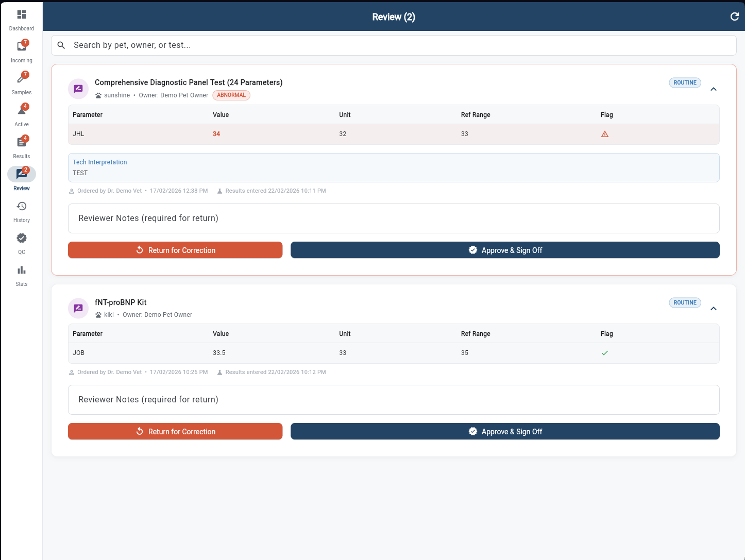Click the Reviewer Notes field for kiki's test

pyautogui.click(x=394, y=399)
